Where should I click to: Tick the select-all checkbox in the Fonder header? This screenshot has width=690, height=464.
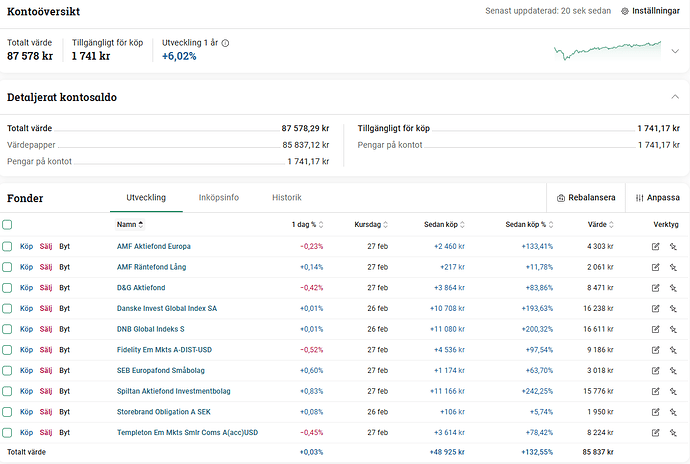[x=7, y=225]
